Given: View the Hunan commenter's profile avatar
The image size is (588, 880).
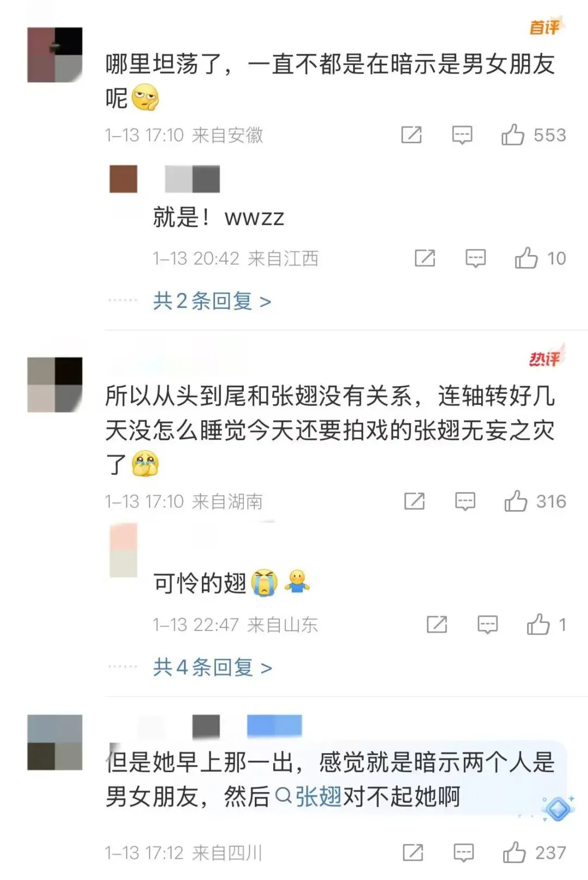Looking at the screenshot, I should 55,385.
